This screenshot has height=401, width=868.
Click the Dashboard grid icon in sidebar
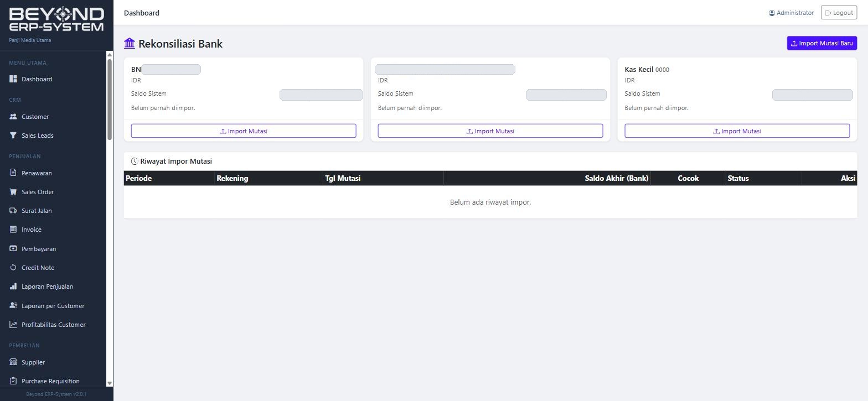tap(13, 79)
